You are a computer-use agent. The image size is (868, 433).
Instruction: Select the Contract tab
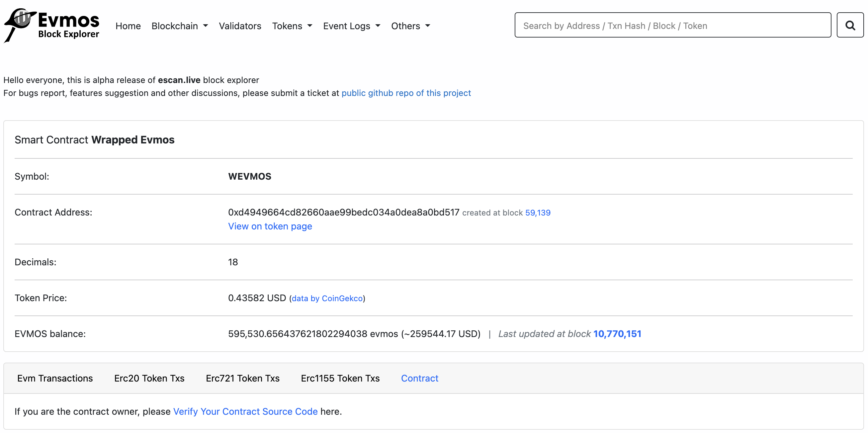(x=419, y=378)
